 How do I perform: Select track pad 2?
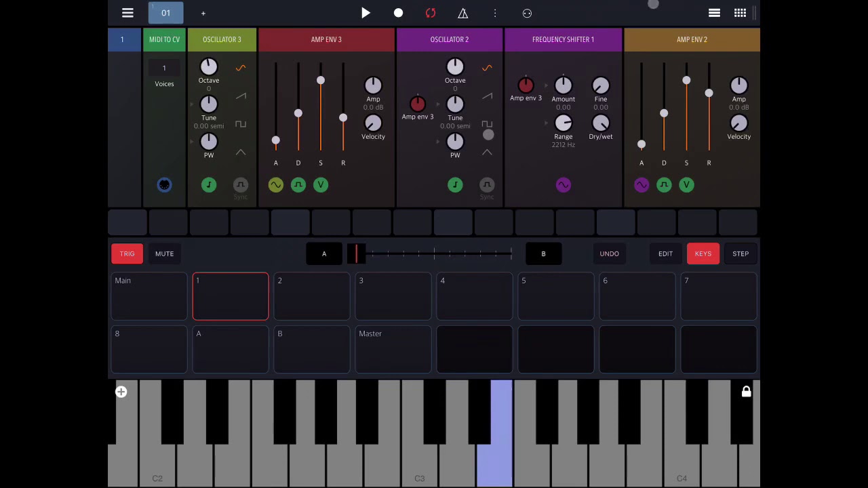click(x=312, y=296)
